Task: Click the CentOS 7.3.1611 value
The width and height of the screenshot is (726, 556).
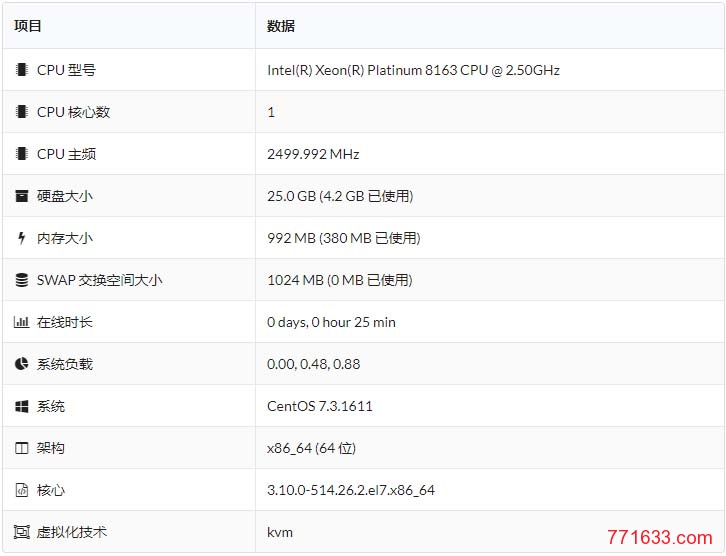Action: (x=319, y=406)
